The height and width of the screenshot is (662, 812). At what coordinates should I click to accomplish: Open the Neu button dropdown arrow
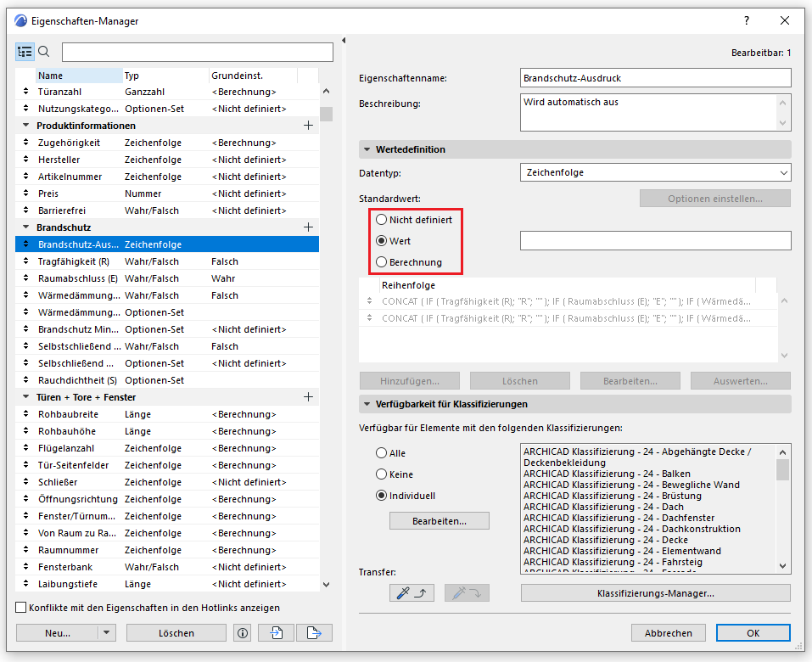(x=105, y=632)
